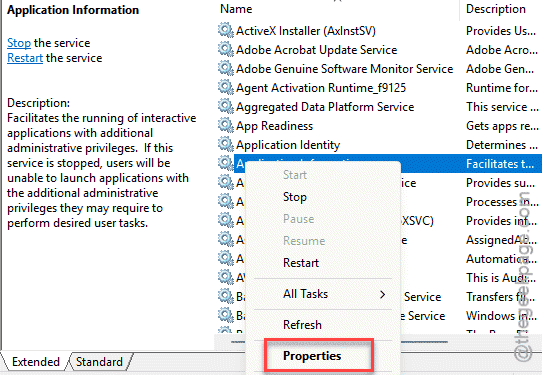Open Properties from the context menu
Screen dimensions: 542x375
pyautogui.click(x=312, y=356)
